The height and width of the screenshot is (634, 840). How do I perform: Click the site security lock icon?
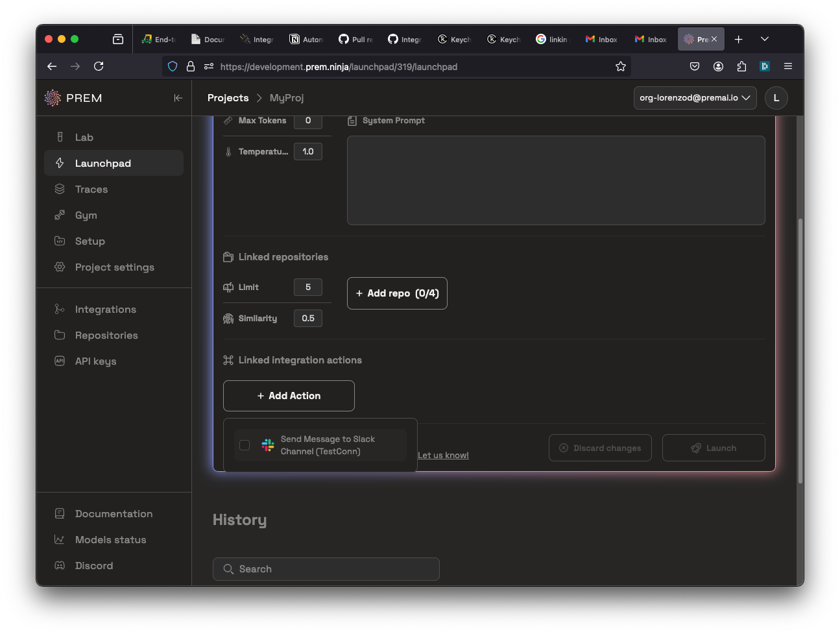point(191,66)
